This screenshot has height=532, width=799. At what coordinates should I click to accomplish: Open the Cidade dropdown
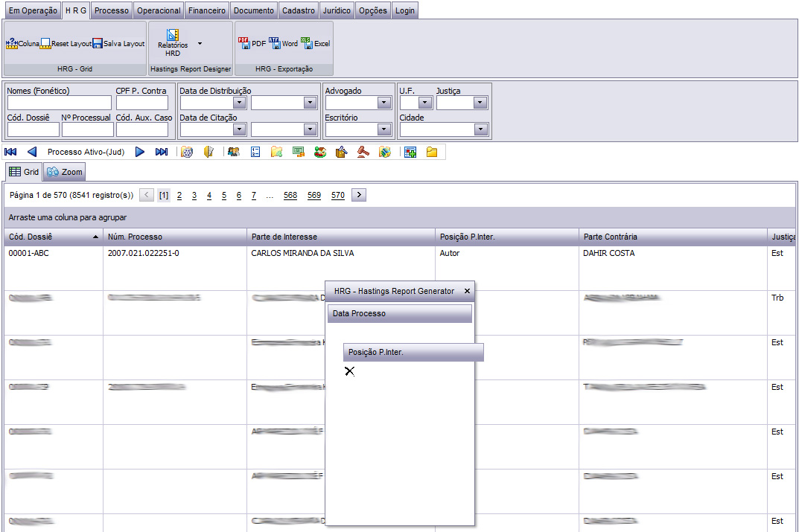[x=480, y=129]
